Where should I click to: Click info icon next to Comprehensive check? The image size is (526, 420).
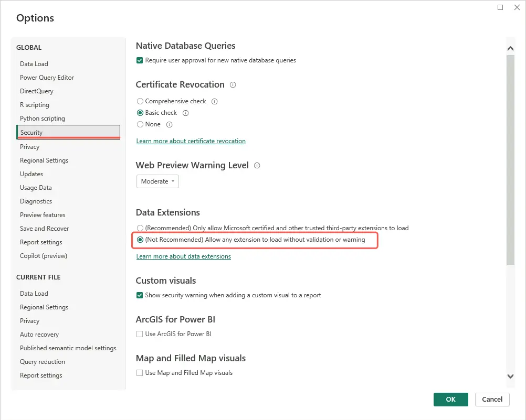(x=215, y=101)
